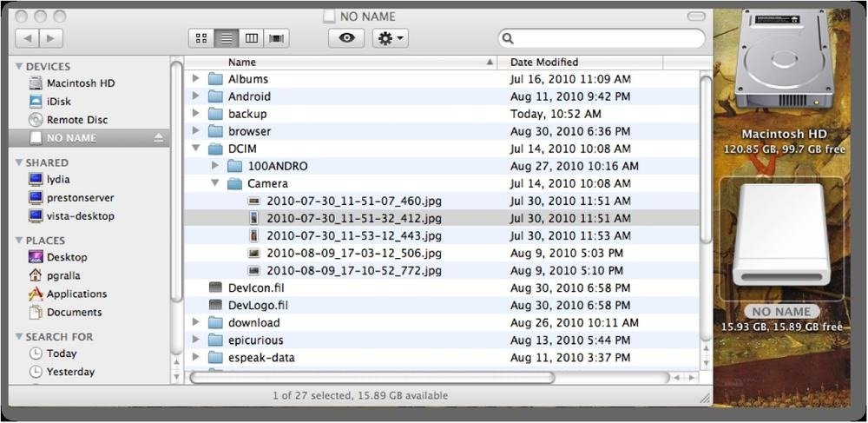Collapse the Camera folder triangle
This screenshot has width=868, height=423.
pos(214,183)
